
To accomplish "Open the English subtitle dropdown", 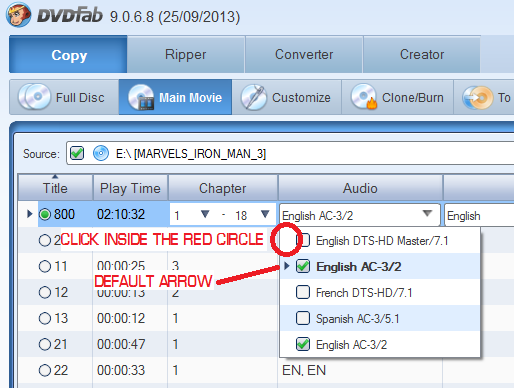I will tap(479, 215).
